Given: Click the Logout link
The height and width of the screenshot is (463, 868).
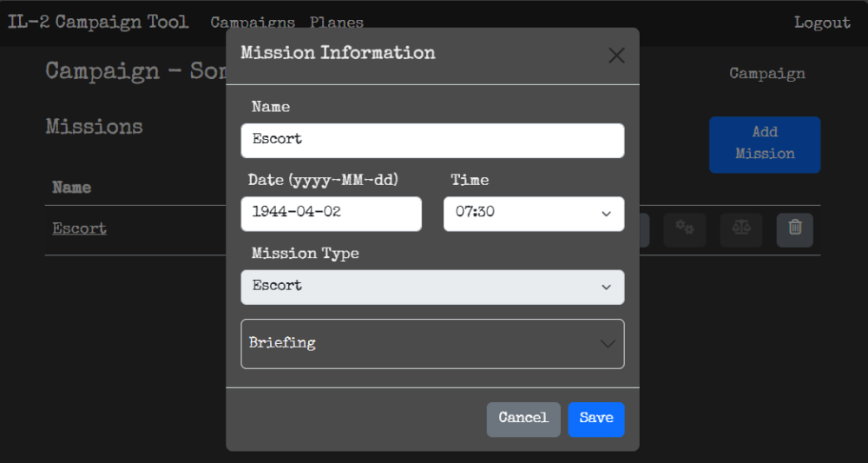Looking at the screenshot, I should (822, 23).
